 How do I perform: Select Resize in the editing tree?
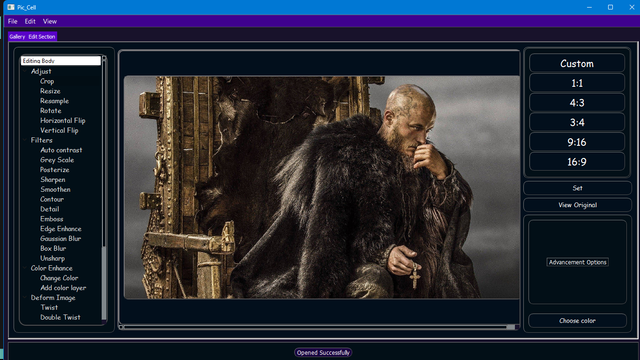pyautogui.click(x=50, y=91)
